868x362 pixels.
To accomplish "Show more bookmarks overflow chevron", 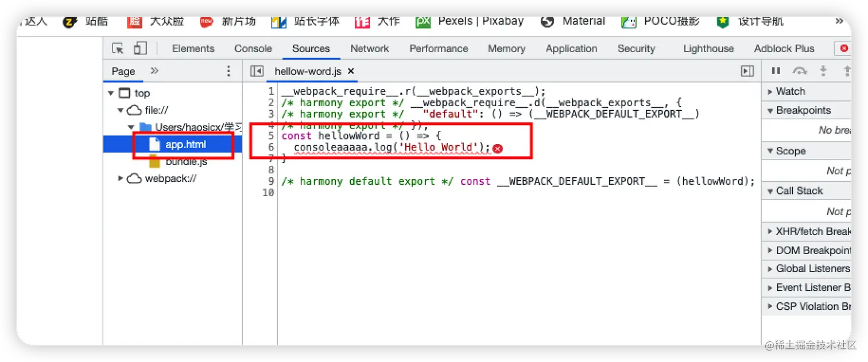I will (839, 21).
